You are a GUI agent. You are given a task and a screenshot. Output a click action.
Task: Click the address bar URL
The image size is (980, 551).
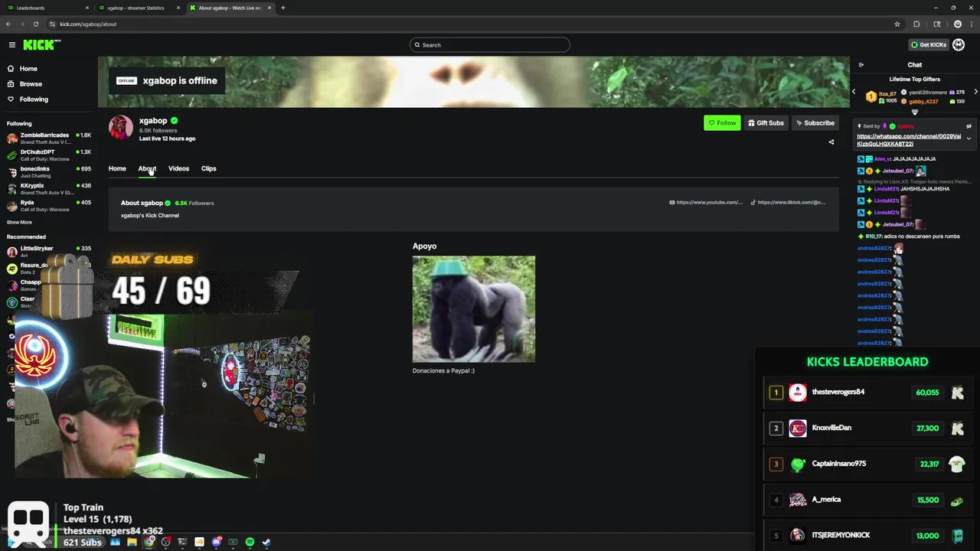coord(88,24)
